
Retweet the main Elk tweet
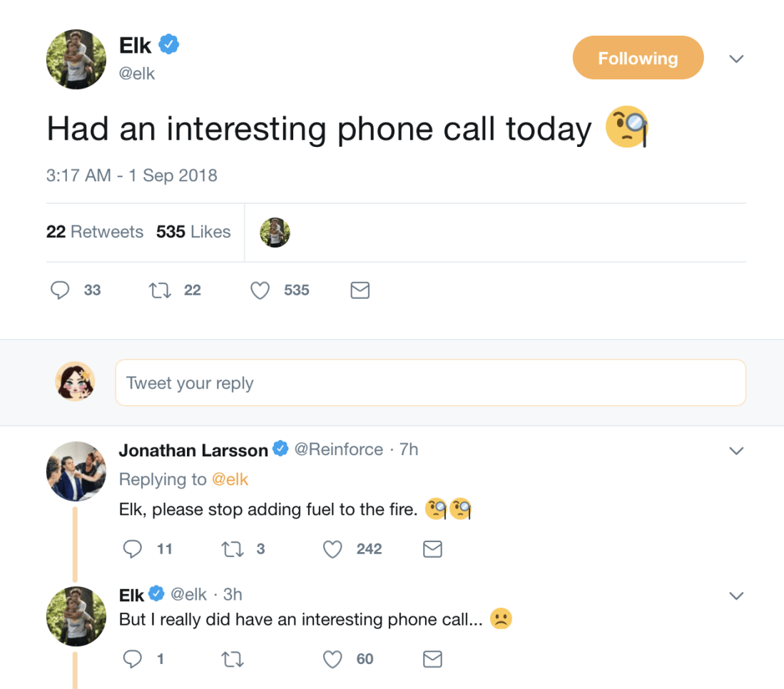click(x=158, y=290)
